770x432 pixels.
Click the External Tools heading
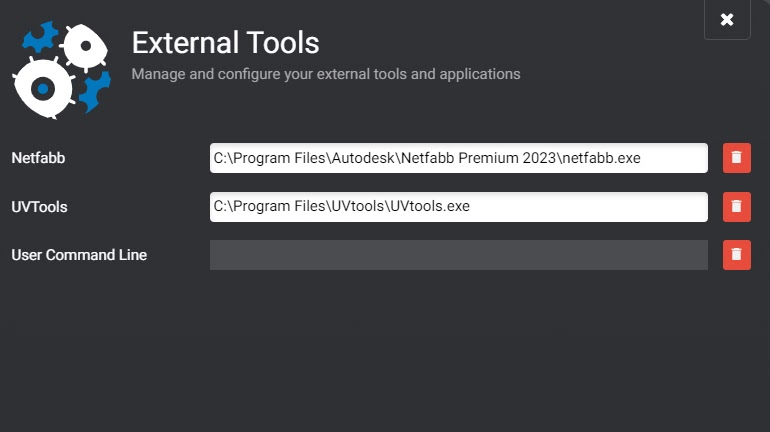225,43
